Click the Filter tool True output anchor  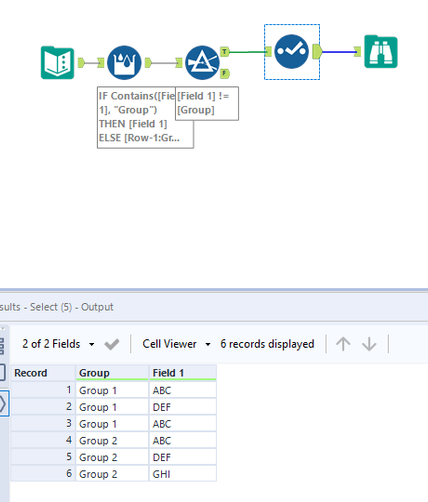[x=225, y=52]
